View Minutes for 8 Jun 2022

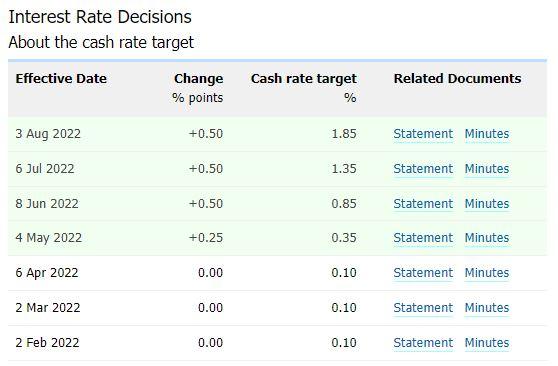(487, 204)
